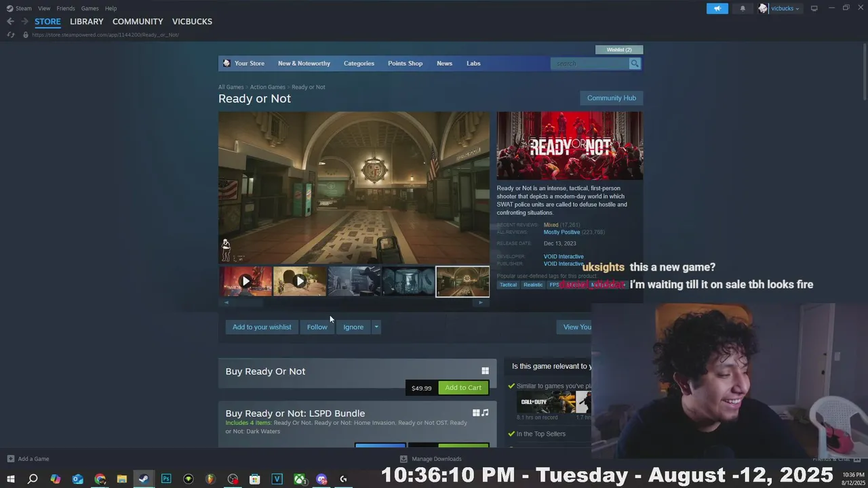Select the STORE tab
The image size is (868, 488).
coord(47,22)
